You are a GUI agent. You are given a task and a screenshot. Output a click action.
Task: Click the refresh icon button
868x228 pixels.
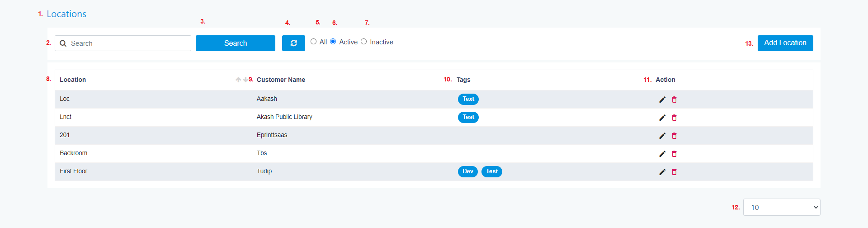(293, 43)
